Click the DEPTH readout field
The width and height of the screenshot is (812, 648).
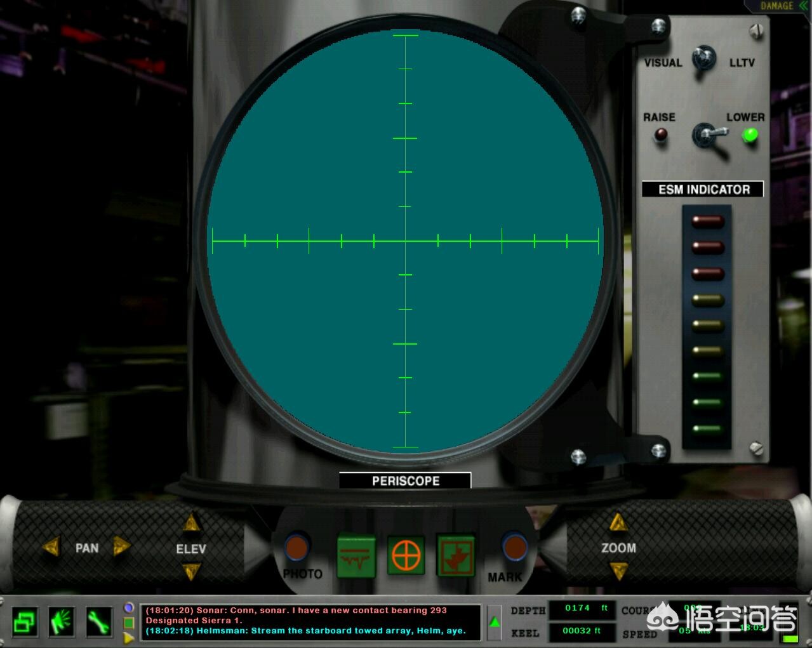click(x=582, y=609)
